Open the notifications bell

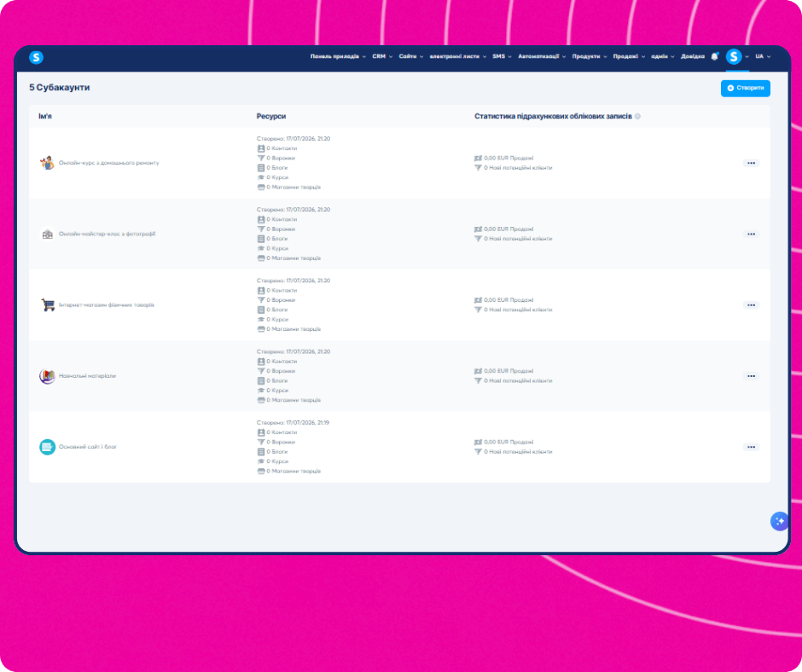point(714,56)
